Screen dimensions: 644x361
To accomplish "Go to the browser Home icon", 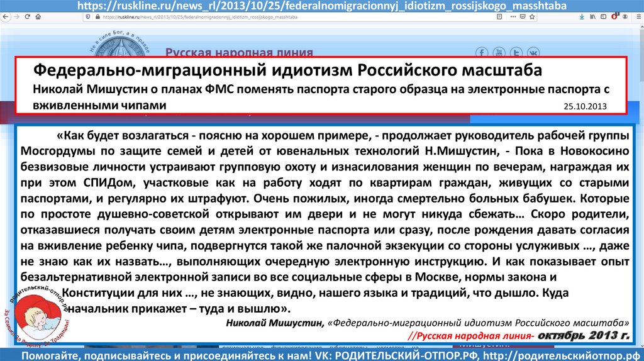I will [x=38, y=17].
